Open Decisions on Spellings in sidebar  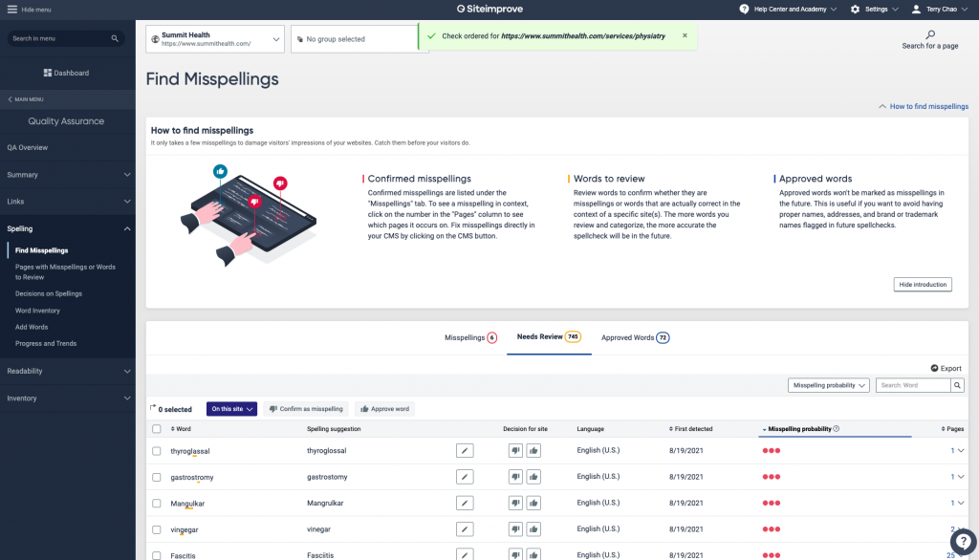[x=49, y=293]
